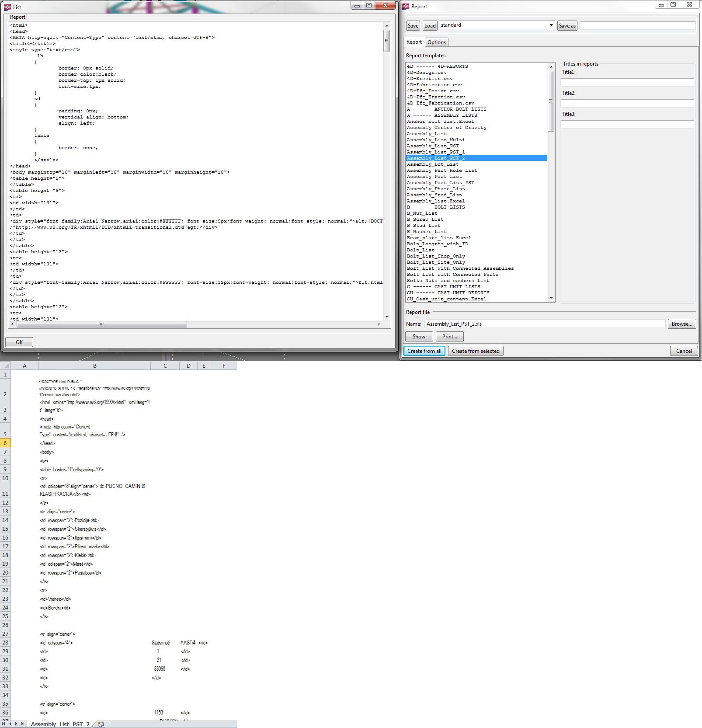Click the previous sheet navigation arrow

[x=10, y=724]
